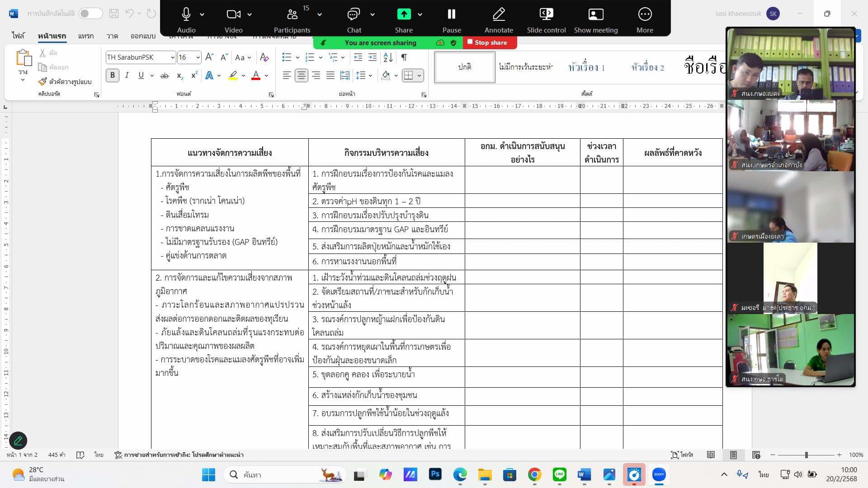
Task: Apply superscript formatting
Action: tap(194, 75)
